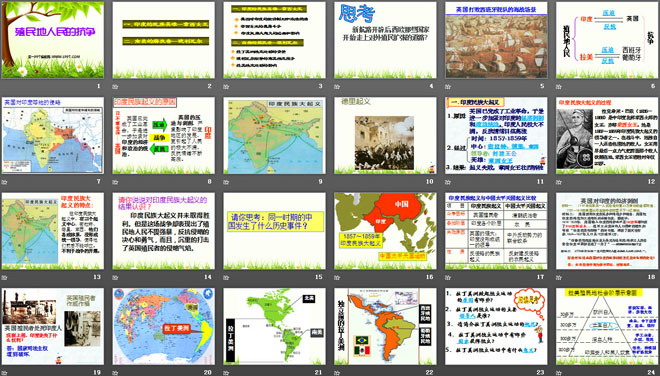Open the naval battle painting slide 5
The image size is (660, 376).
click(x=496, y=40)
